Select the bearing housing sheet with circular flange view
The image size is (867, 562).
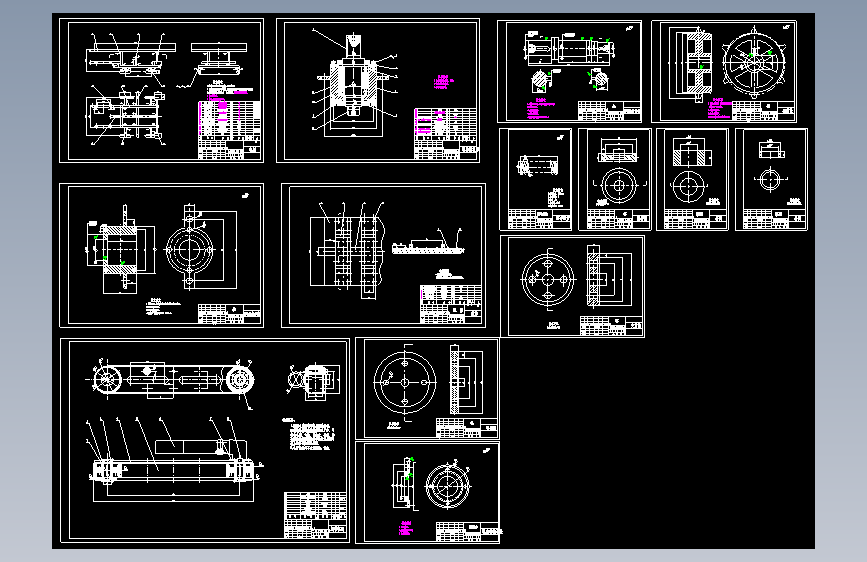pyautogui.click(x=161, y=256)
